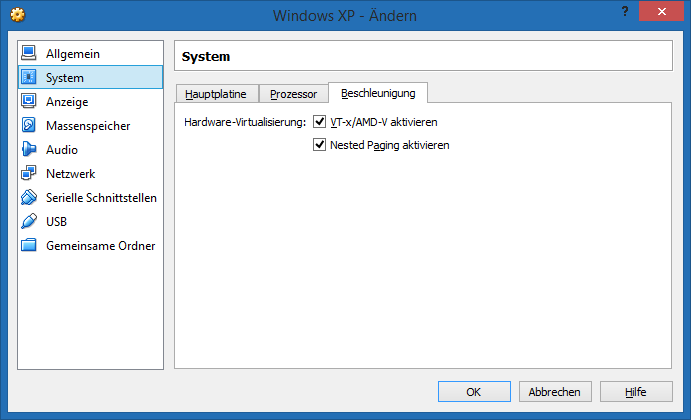Select the Beschleunigung tab
Image resolution: width=691 pixels, height=420 pixels.
(x=378, y=93)
